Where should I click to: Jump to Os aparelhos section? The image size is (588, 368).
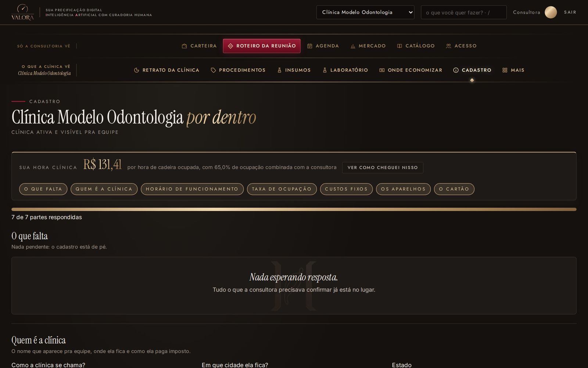tap(403, 189)
